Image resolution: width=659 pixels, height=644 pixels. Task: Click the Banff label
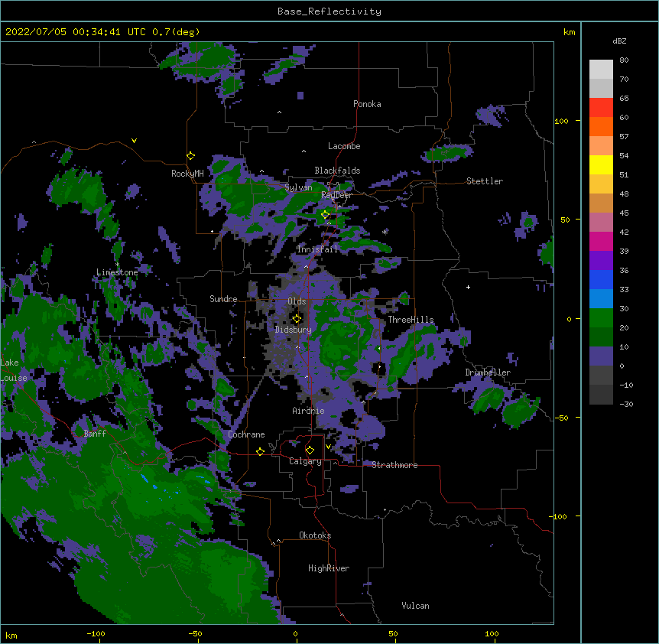click(95, 434)
